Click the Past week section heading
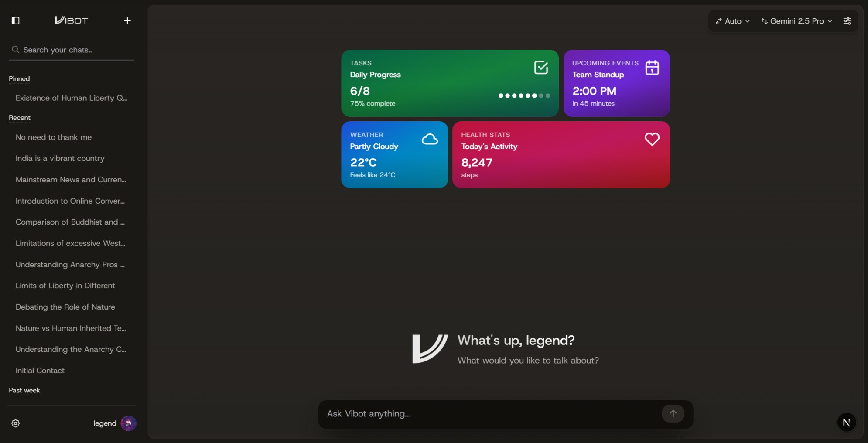The height and width of the screenshot is (443, 868). (24, 390)
